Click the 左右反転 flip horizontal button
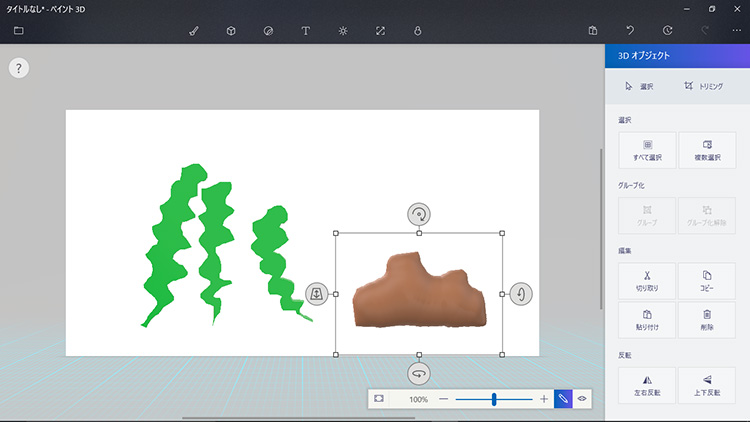Screen dimensions: 750x422 pyautogui.click(x=647, y=385)
